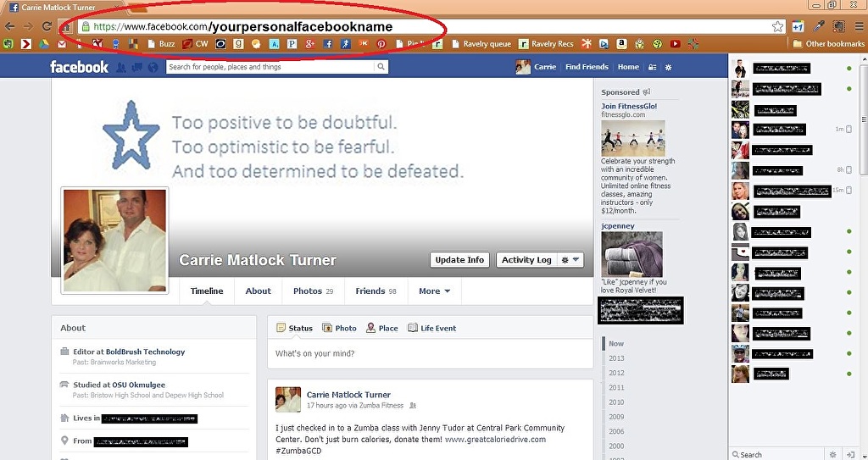Open the Chrome hamburger menu
This screenshot has height=460, width=868.
tap(859, 26)
